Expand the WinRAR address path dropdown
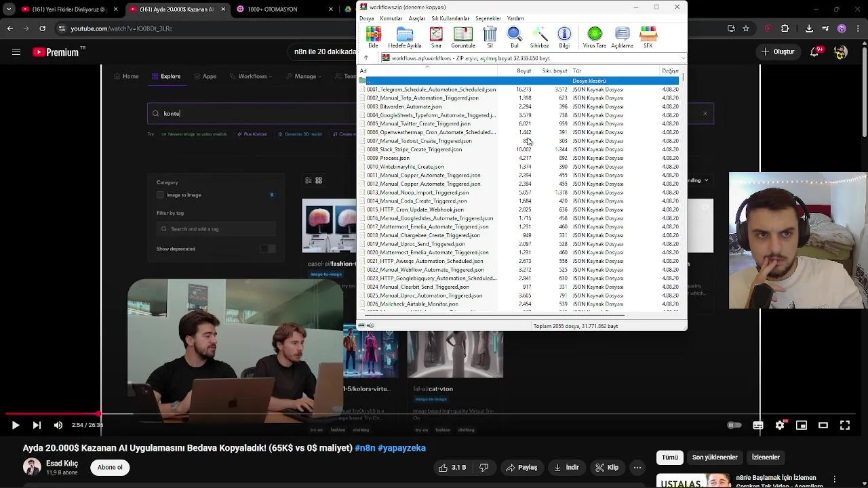 (683, 58)
